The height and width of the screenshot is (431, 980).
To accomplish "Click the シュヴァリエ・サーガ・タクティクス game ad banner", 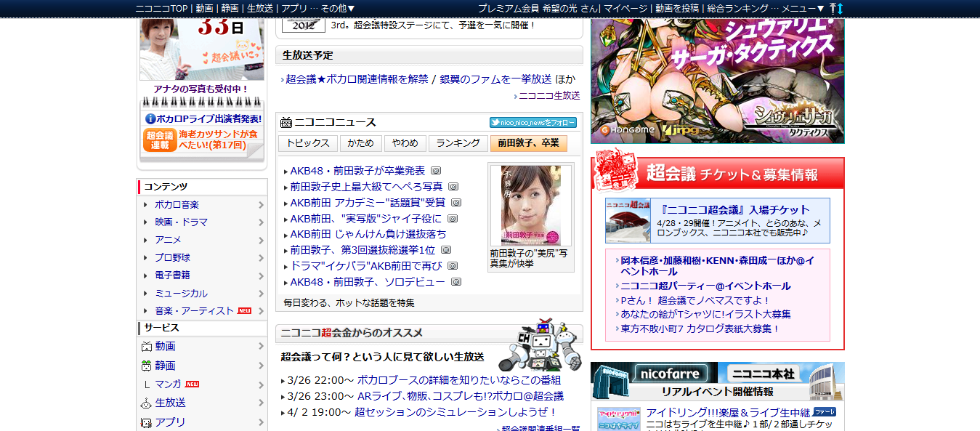I will pos(718,81).
